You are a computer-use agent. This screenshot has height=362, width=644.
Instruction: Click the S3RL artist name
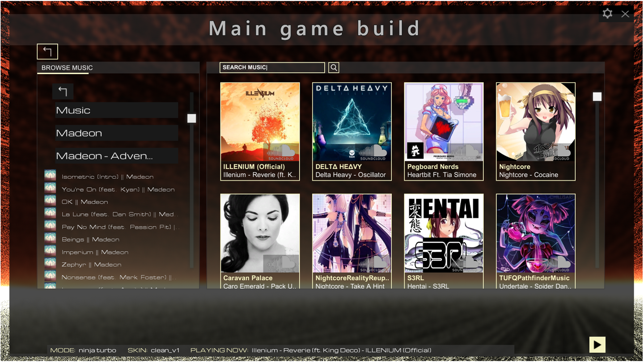pos(415,278)
